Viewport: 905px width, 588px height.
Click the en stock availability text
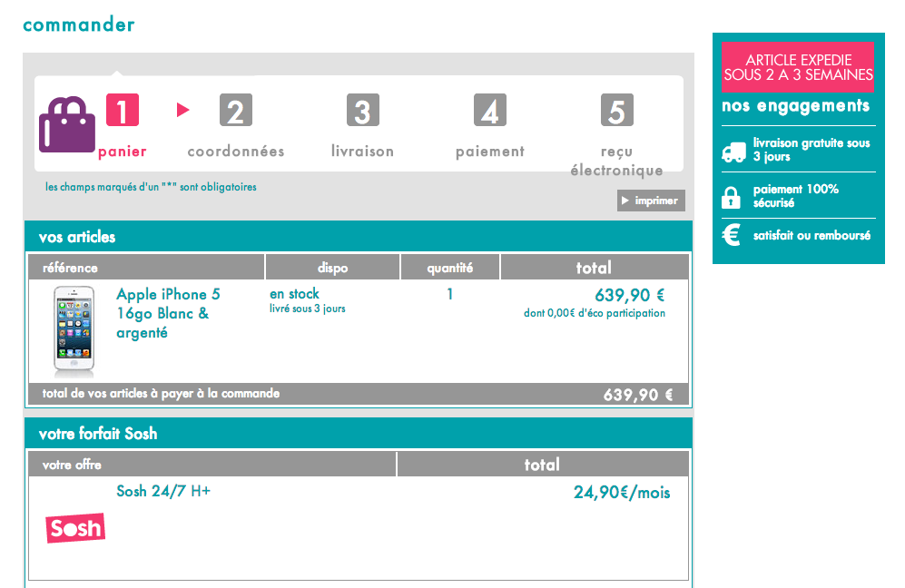click(294, 294)
